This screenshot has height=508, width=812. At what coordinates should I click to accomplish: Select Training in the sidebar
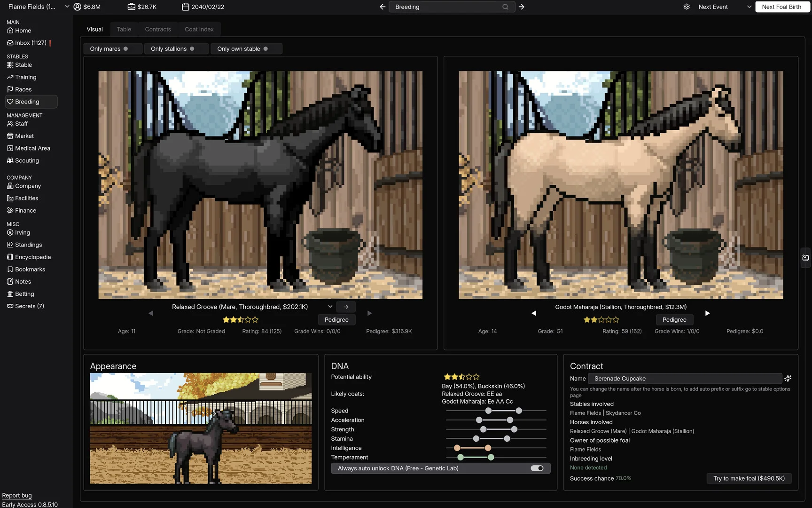coord(25,77)
